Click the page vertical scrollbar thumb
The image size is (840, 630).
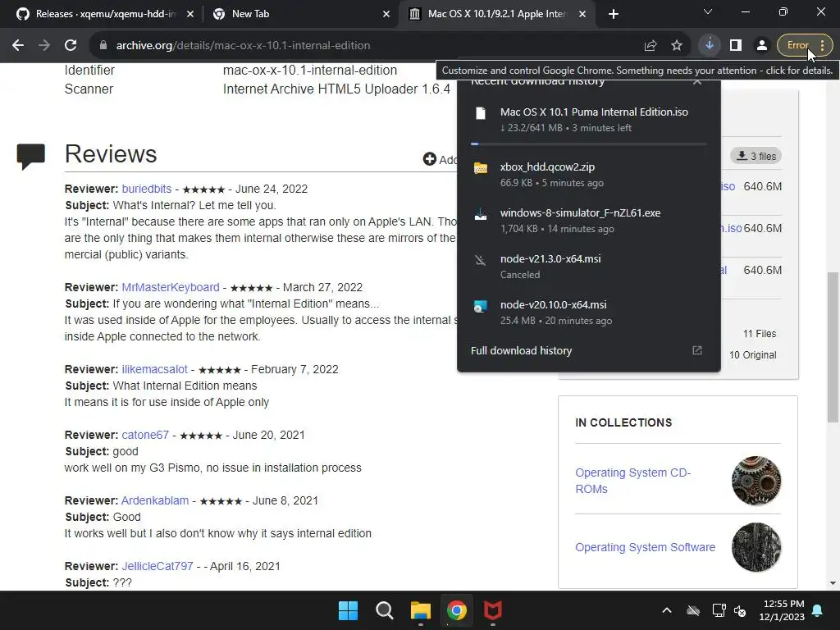pyautogui.click(x=833, y=347)
